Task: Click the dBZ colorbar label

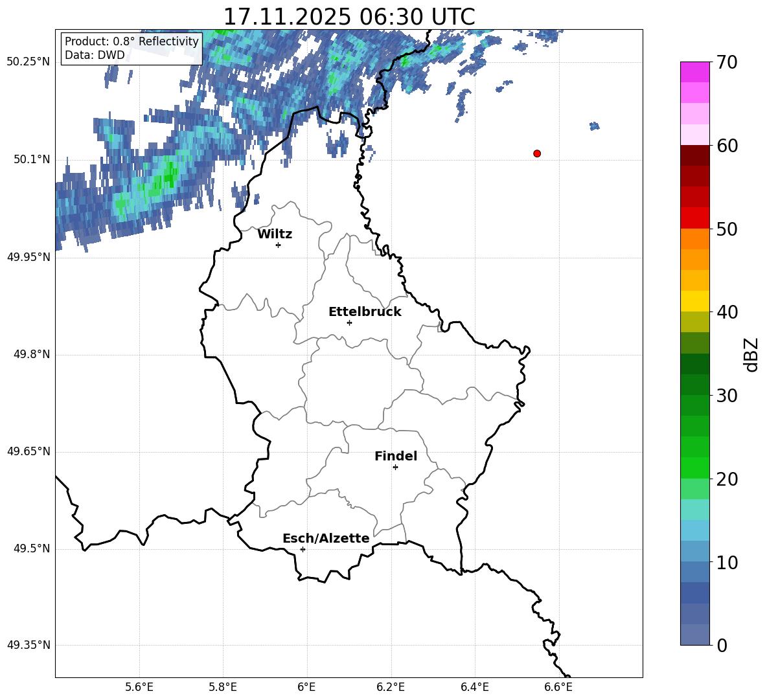Action: pyautogui.click(x=751, y=354)
